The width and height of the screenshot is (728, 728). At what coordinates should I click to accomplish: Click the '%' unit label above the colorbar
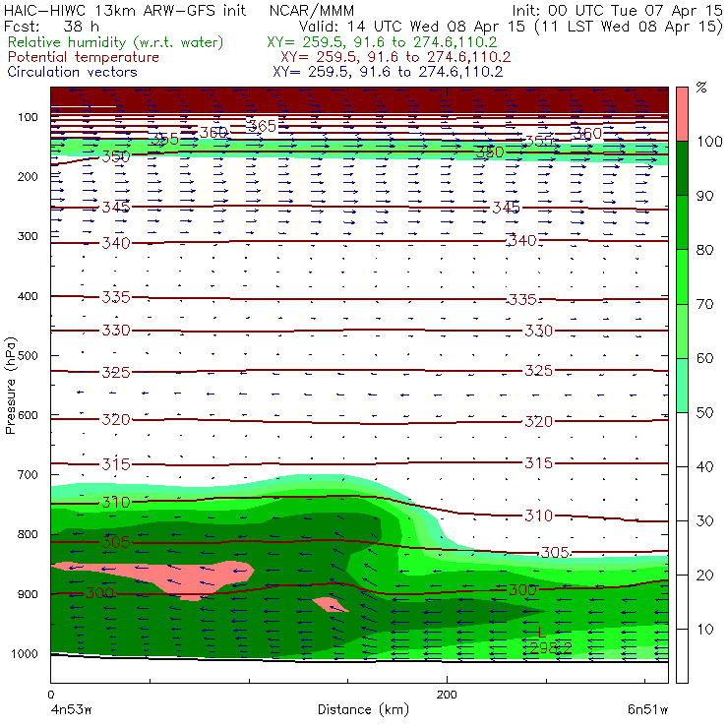click(x=701, y=88)
